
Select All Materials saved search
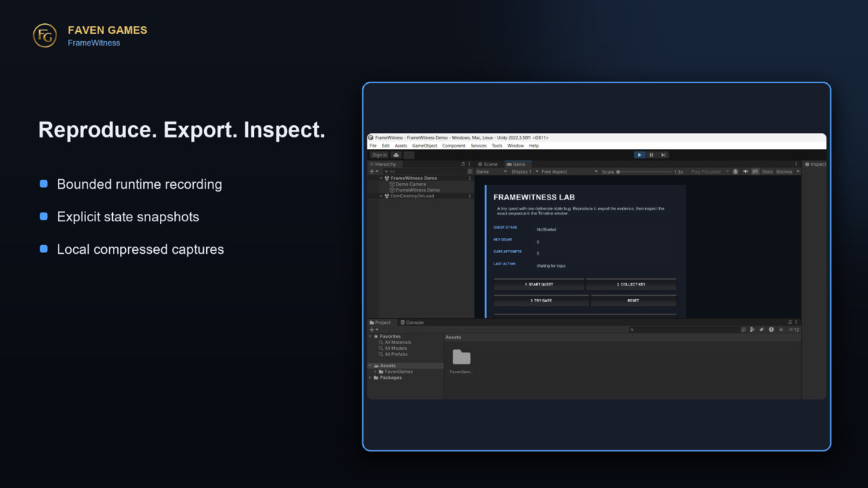(x=395, y=343)
